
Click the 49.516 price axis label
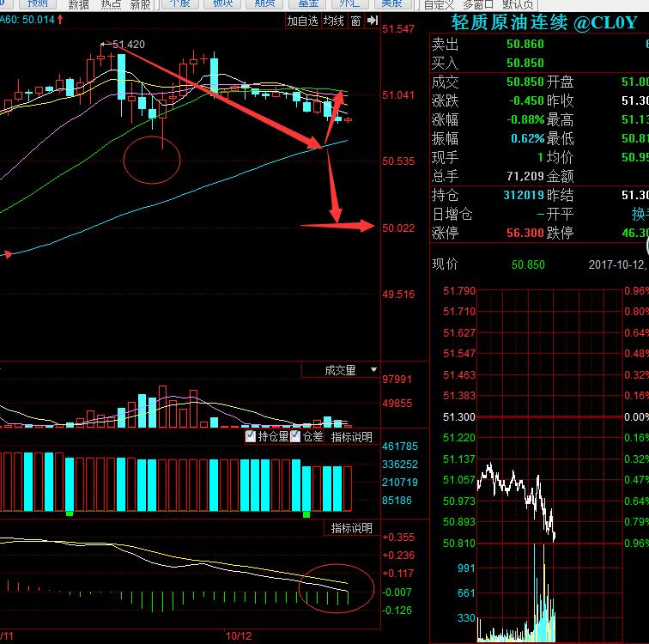[398, 295]
